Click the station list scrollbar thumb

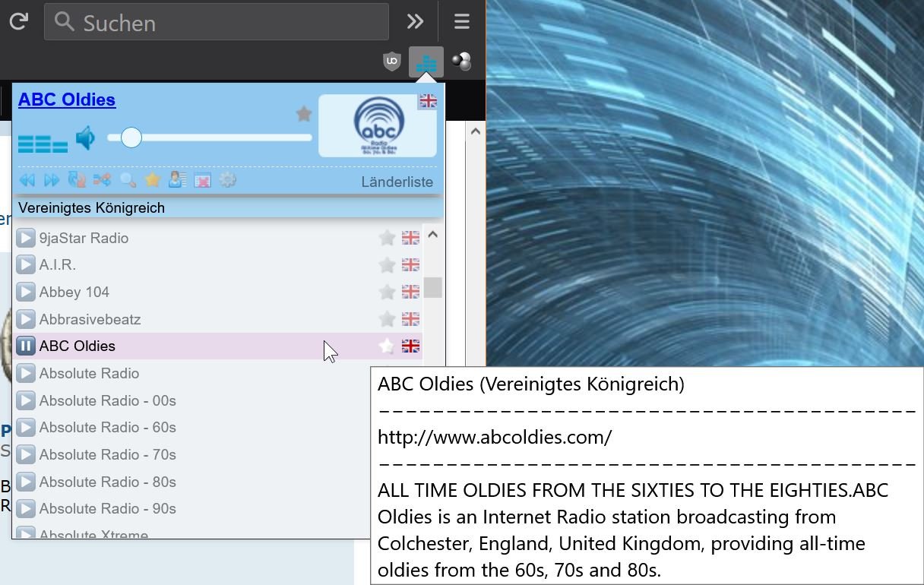tap(433, 287)
